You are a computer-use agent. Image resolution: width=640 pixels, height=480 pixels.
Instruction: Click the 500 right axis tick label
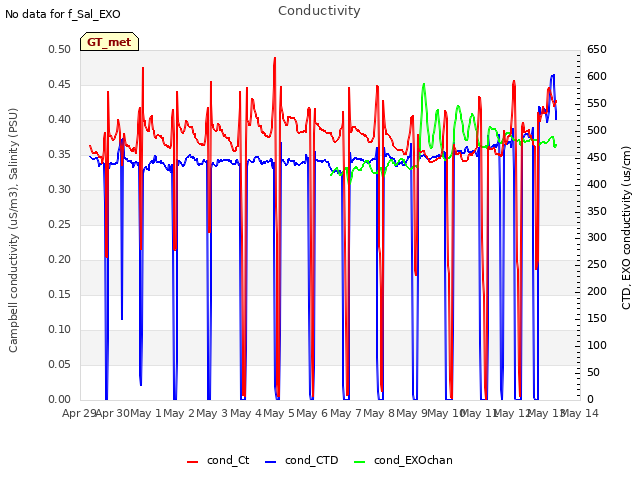[597, 130]
